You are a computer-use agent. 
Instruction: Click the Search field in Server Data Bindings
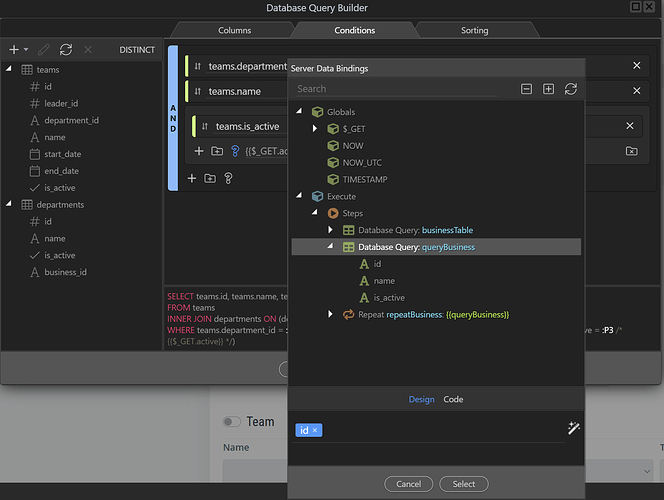tap(400, 89)
